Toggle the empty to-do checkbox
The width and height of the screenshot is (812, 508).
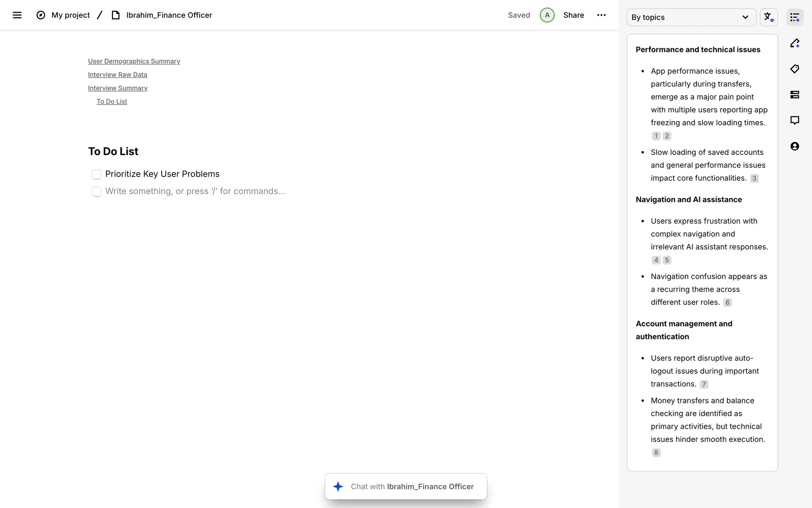click(96, 192)
